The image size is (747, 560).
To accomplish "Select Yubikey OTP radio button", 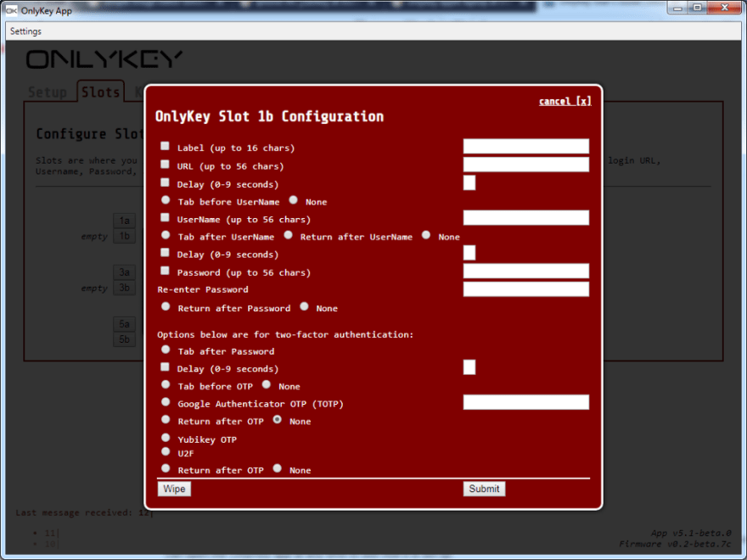I will [x=166, y=438].
